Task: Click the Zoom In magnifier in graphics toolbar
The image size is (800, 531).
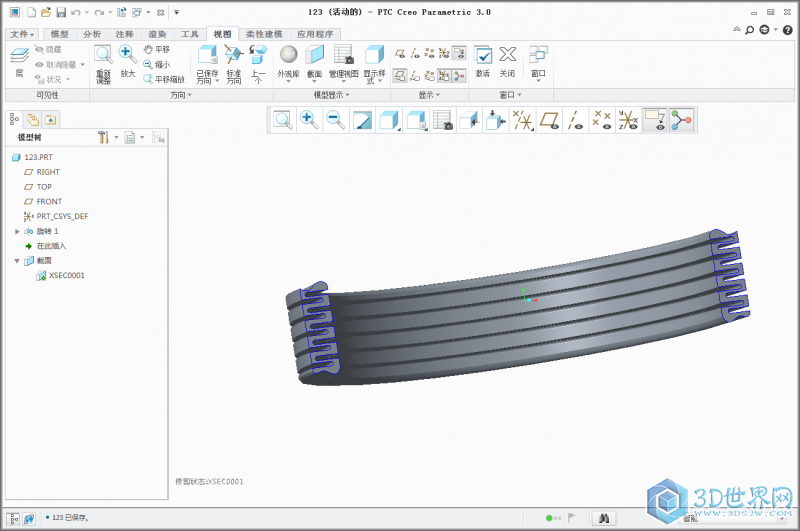Action: [309, 120]
